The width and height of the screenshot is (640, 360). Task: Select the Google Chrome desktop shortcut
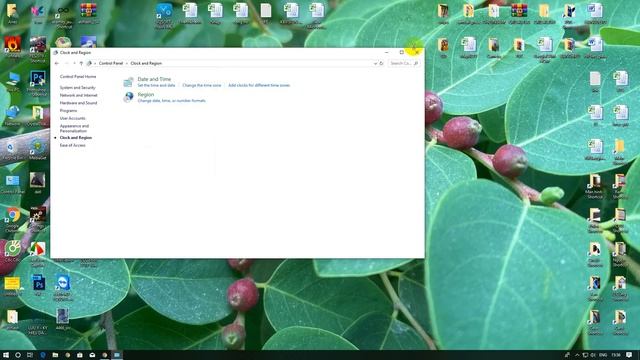pos(13,219)
